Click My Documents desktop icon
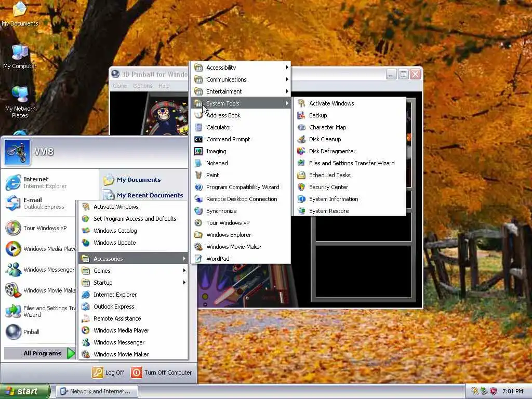Viewport: 532px width, 399px height. [x=20, y=14]
